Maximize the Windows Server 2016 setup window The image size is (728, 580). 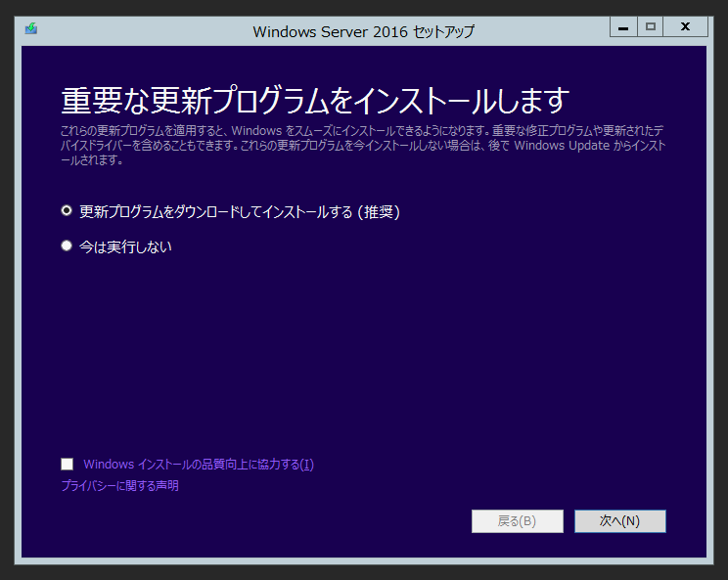tap(651, 27)
